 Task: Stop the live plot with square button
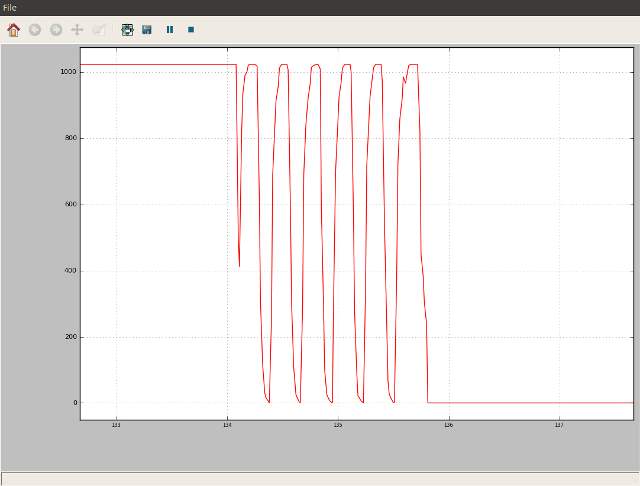(x=190, y=30)
